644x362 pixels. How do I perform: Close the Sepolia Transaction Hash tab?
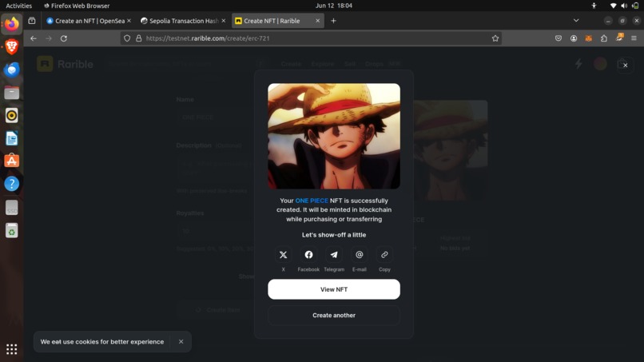coord(224,21)
